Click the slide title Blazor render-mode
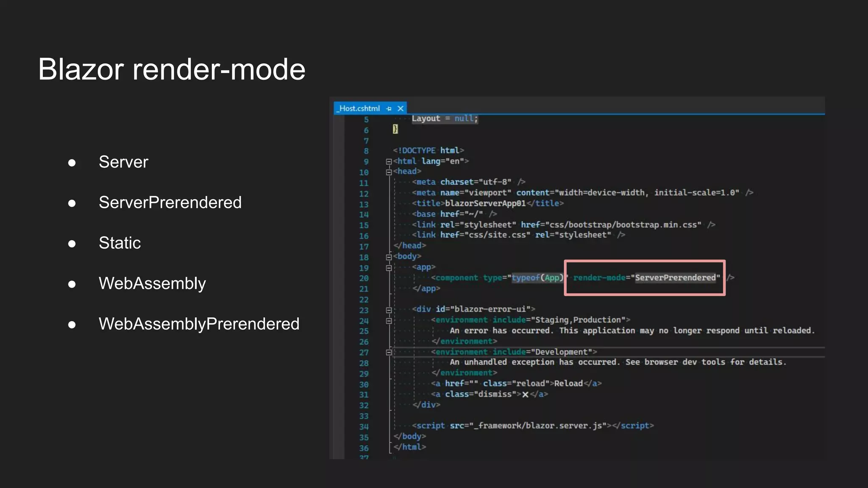Image resolution: width=868 pixels, height=488 pixels. pos(172,69)
